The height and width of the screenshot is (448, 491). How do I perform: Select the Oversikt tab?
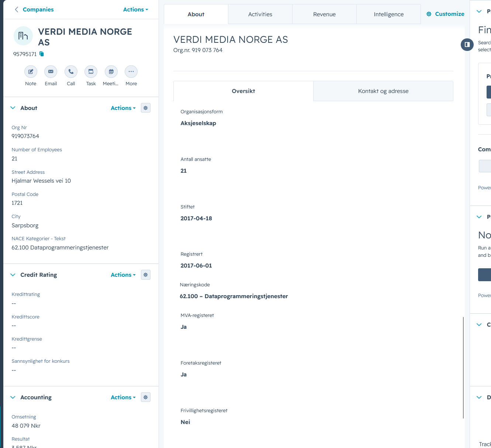click(x=243, y=91)
